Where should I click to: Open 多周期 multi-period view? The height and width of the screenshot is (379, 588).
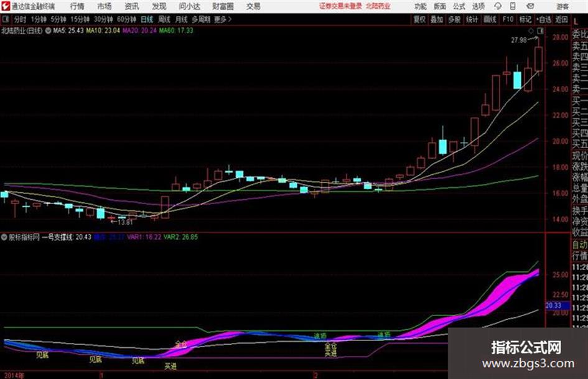[x=201, y=19]
